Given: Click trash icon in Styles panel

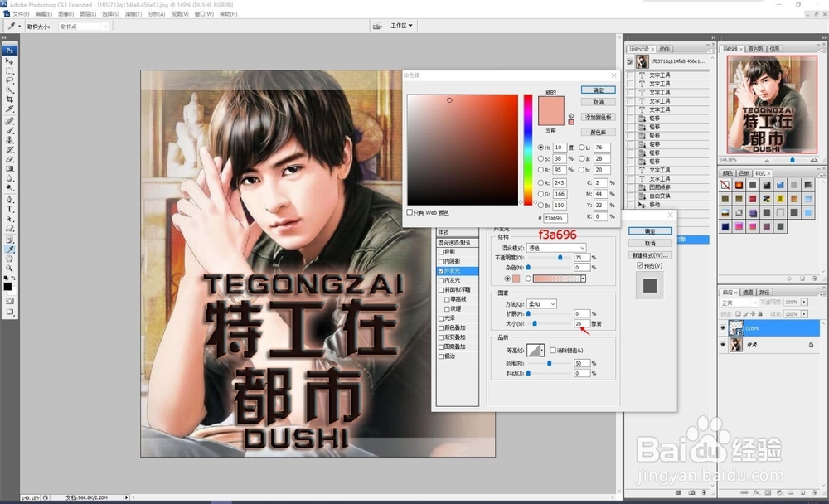Looking at the screenshot, I should tap(815, 279).
